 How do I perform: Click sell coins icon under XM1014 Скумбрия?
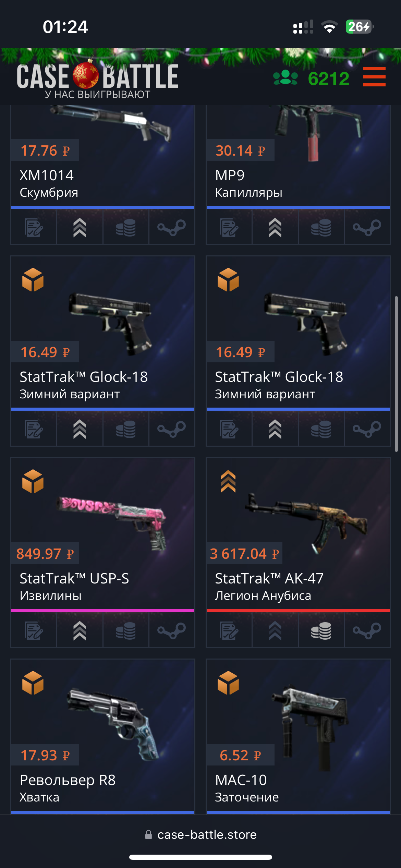point(125,228)
